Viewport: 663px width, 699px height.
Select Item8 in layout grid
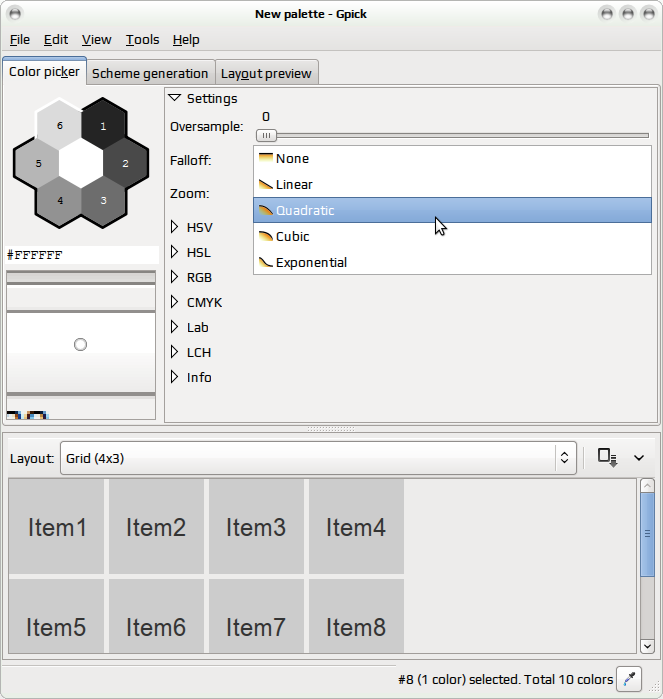[x=356, y=616]
